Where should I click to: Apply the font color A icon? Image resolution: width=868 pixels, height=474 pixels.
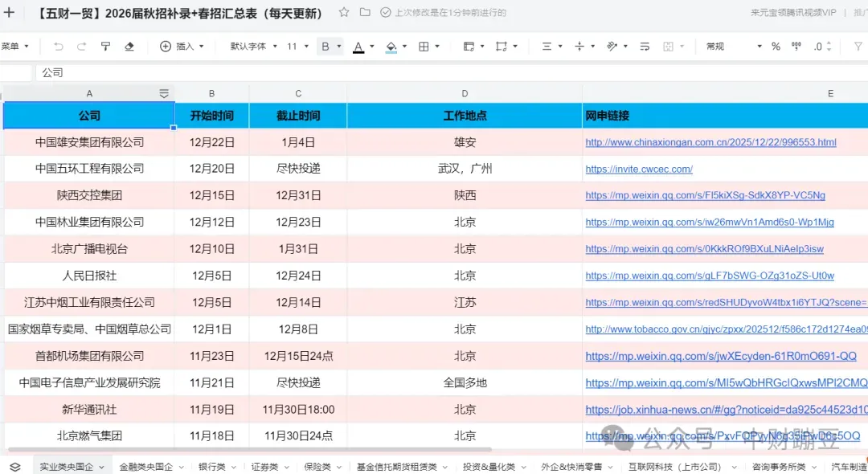point(358,47)
